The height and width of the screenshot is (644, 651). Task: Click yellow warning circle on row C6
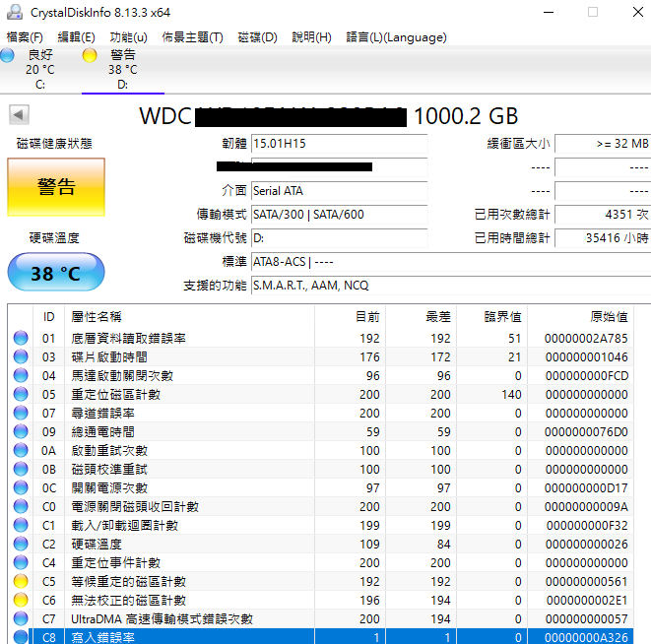pos(21,600)
